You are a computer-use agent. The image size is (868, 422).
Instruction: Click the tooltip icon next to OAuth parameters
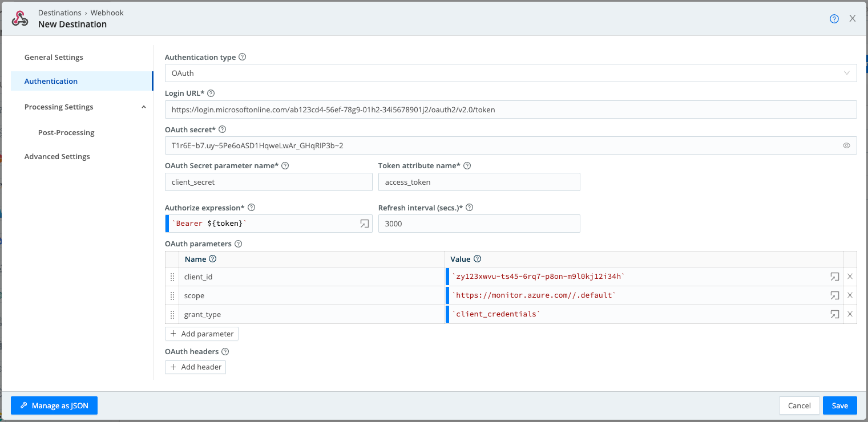[x=237, y=244]
